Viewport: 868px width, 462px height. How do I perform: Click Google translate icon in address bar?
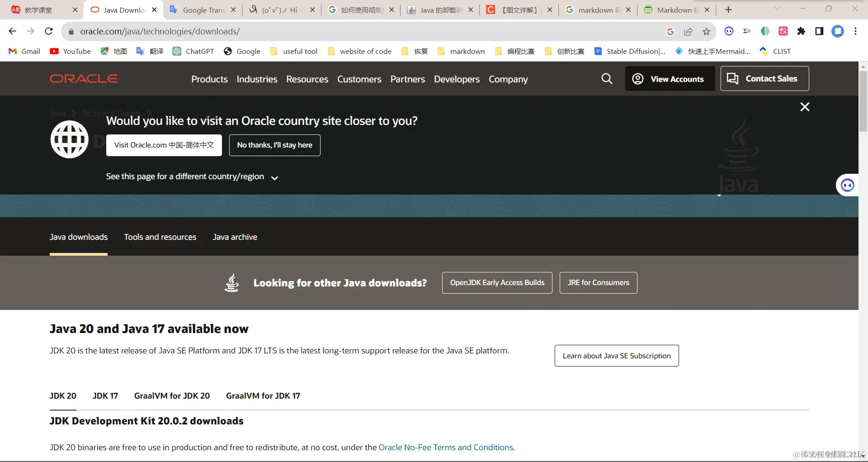tap(670, 31)
